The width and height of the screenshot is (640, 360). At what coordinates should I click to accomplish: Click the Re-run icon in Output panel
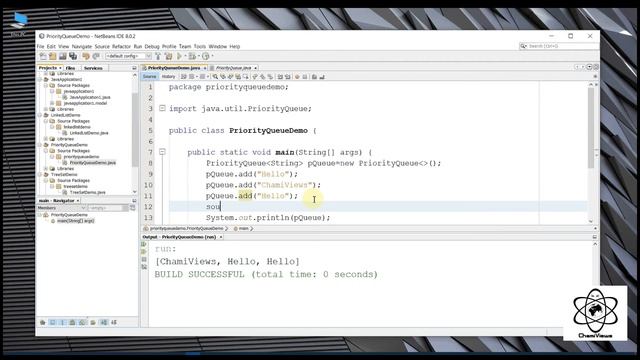click(x=144, y=244)
